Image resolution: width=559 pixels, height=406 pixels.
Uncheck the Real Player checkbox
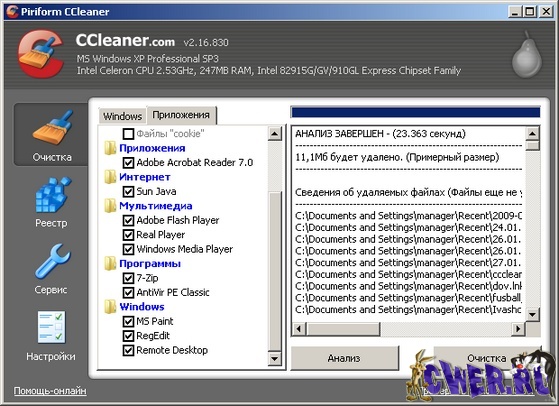point(128,235)
